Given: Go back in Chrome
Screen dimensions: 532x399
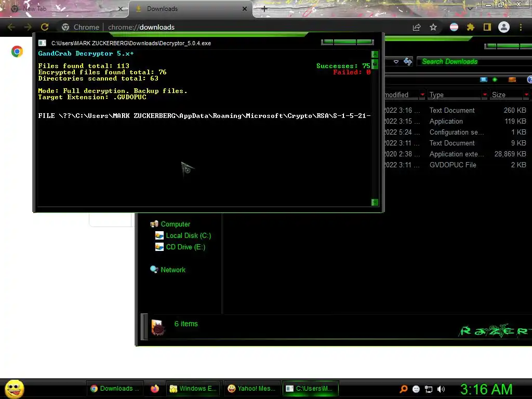Looking at the screenshot, I should (11, 27).
